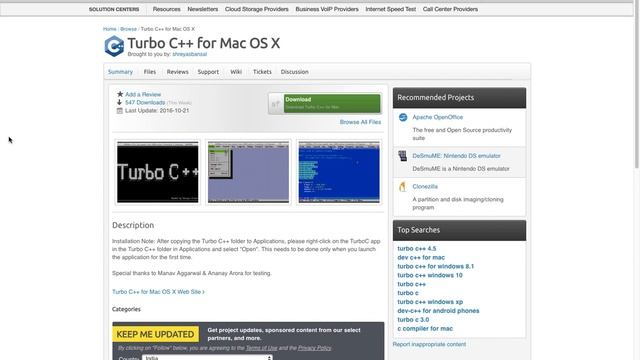This screenshot has width=640, height=360.
Task: Click top search 'turbo c++ for windows 8.1'
Action: pyautogui.click(x=436, y=267)
